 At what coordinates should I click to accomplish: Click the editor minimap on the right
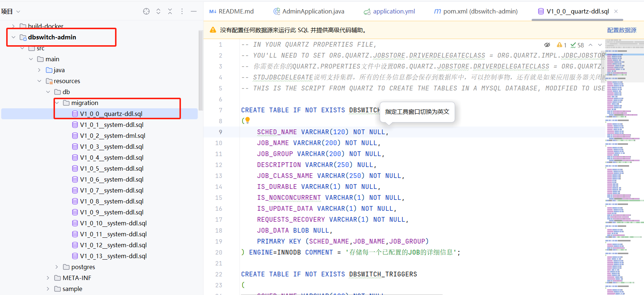coord(624,167)
